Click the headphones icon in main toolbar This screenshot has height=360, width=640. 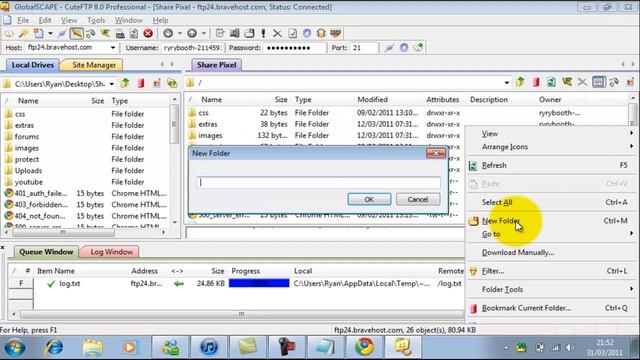(x=321, y=33)
